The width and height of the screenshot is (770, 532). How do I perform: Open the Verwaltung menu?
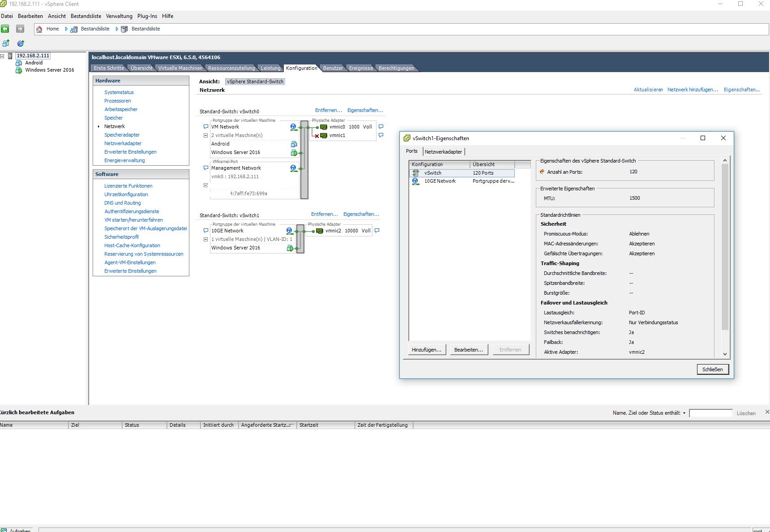point(119,16)
